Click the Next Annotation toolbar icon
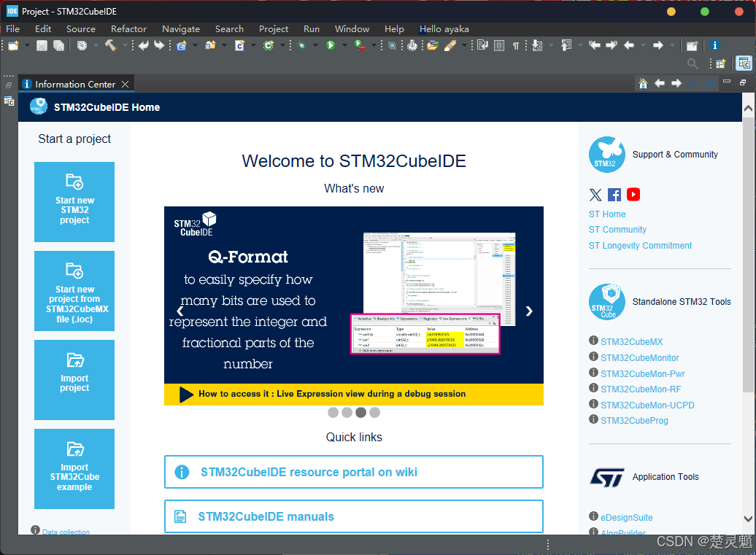The height and width of the screenshot is (555, 756). [537, 46]
